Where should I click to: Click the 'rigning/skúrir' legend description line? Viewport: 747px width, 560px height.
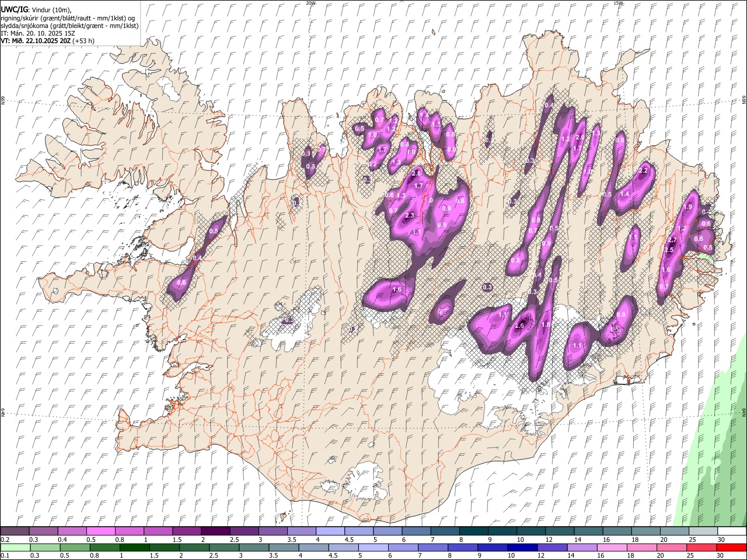pyautogui.click(x=67, y=18)
